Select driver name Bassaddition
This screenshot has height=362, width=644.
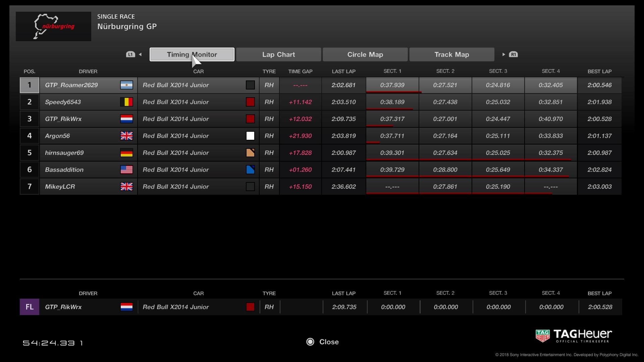64,170
